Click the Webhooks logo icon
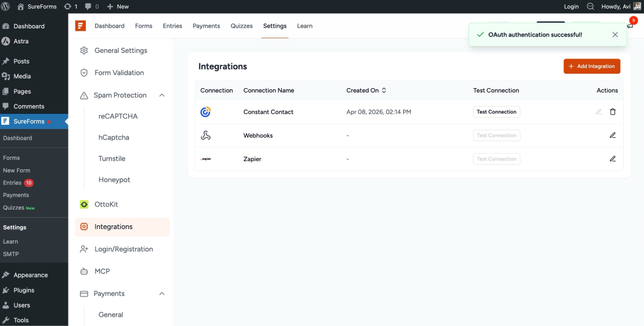The image size is (644, 326). (206, 135)
